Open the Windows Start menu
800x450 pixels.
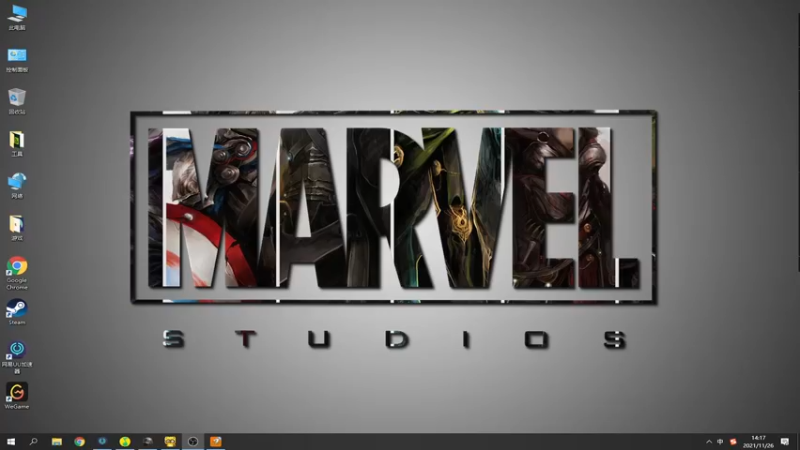coord(11,441)
